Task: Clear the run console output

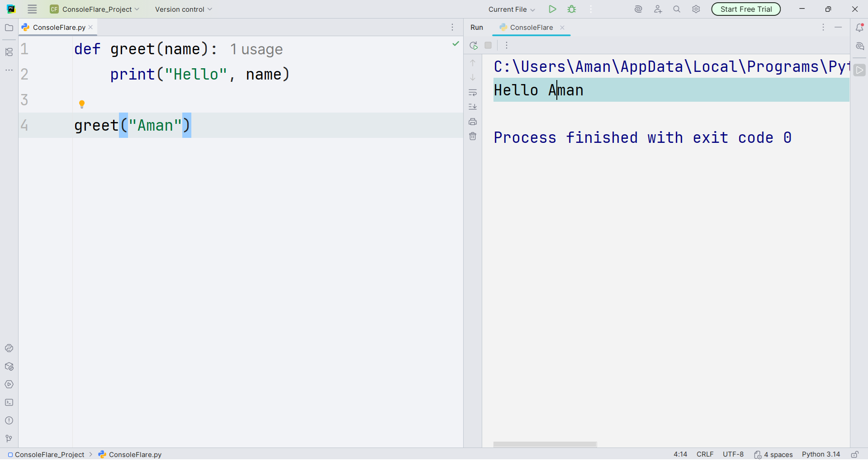Action: point(473,136)
